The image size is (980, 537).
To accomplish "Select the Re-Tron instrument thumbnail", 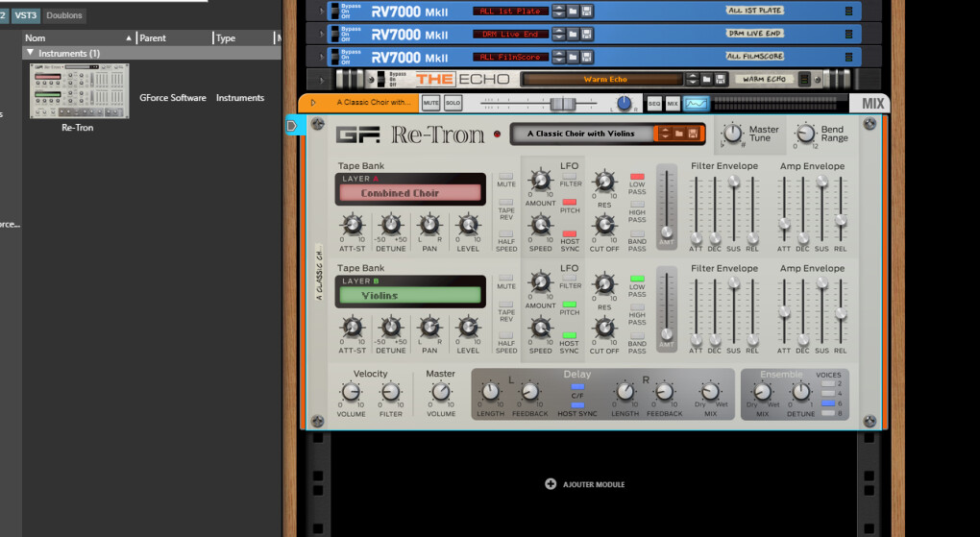I will coord(80,91).
